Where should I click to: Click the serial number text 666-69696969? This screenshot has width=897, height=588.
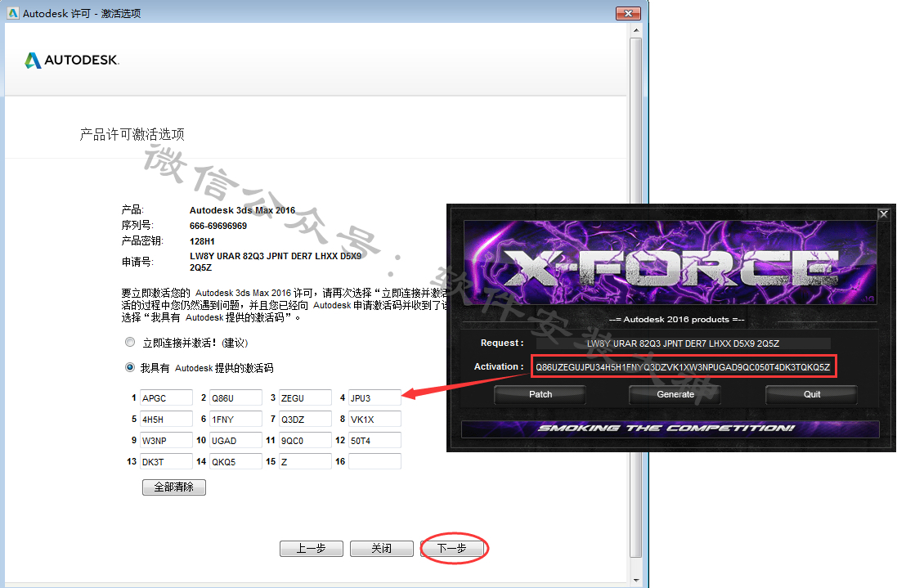coord(218,226)
